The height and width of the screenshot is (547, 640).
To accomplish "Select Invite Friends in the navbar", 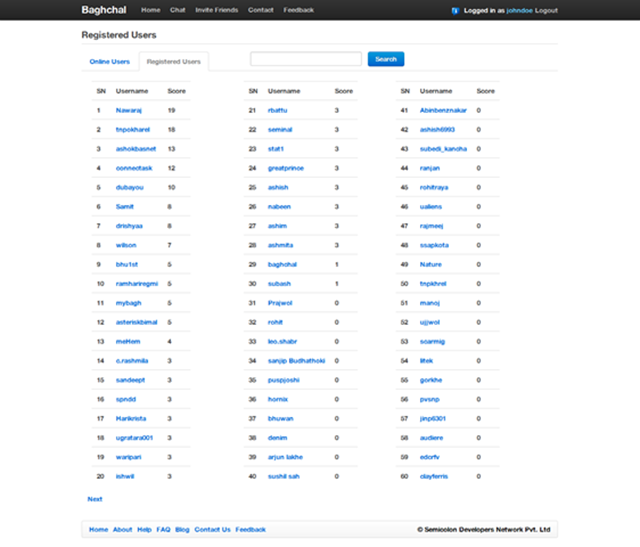I will pos(216,10).
